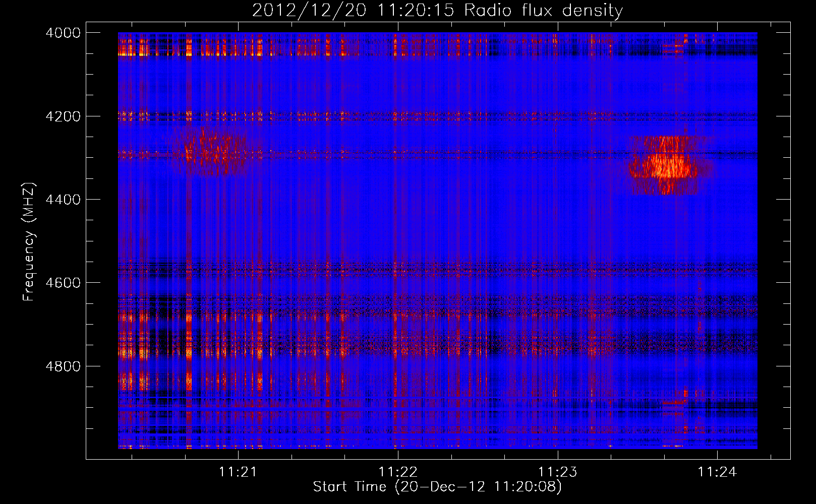The height and width of the screenshot is (504, 816).
Task: Click the 4600 frequency tick label
Action: pyautogui.click(x=63, y=283)
